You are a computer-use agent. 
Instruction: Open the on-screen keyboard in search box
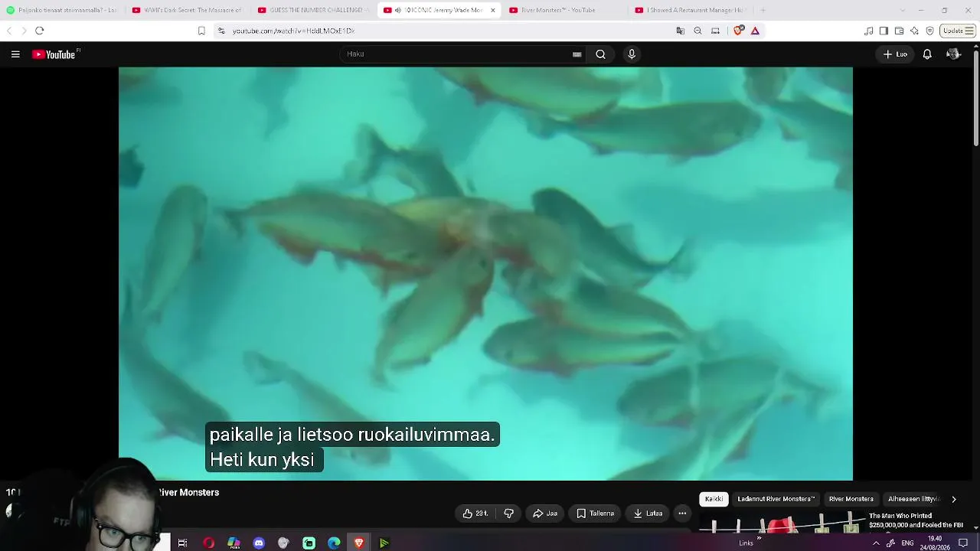(x=577, y=54)
